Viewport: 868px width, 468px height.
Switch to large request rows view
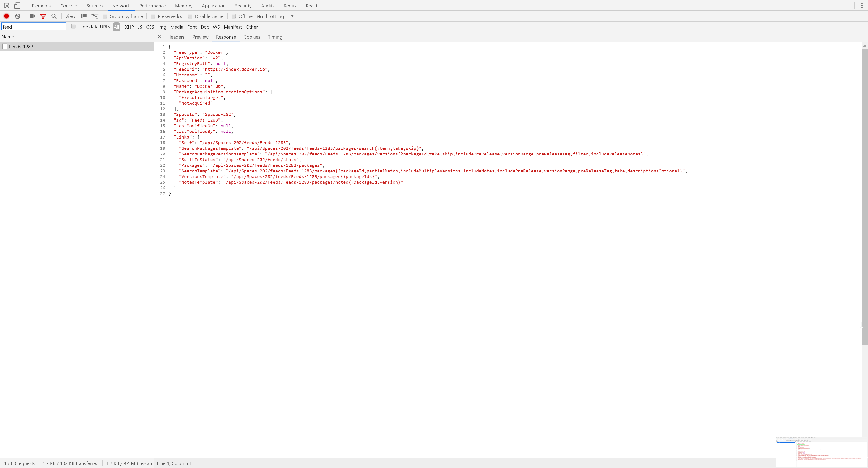click(84, 16)
